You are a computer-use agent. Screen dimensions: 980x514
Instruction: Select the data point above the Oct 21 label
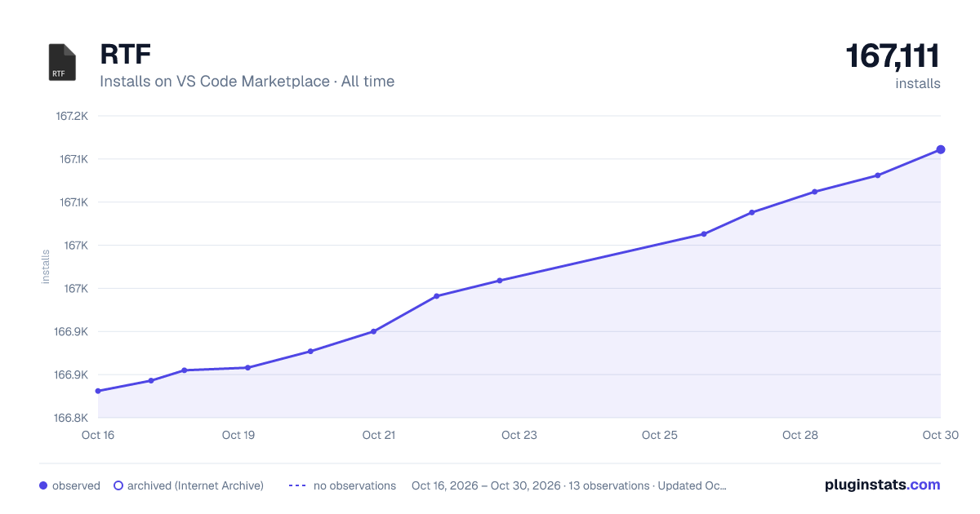[x=373, y=331]
